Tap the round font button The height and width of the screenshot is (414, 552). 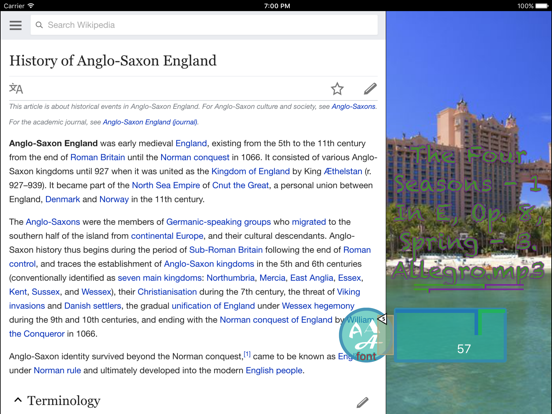click(x=365, y=335)
